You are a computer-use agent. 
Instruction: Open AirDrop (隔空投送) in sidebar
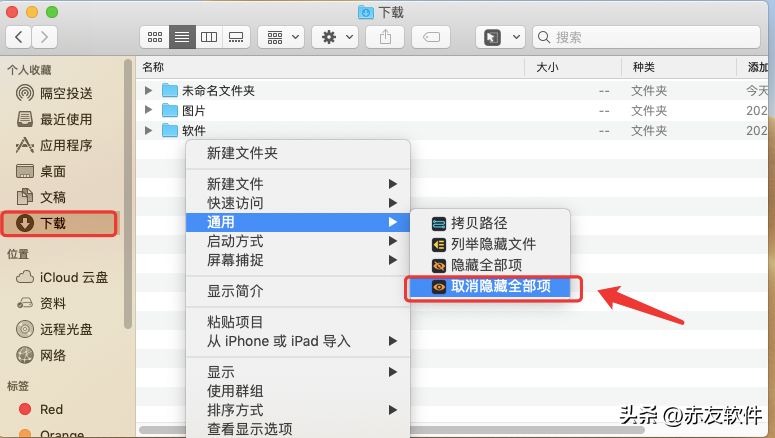[66, 93]
